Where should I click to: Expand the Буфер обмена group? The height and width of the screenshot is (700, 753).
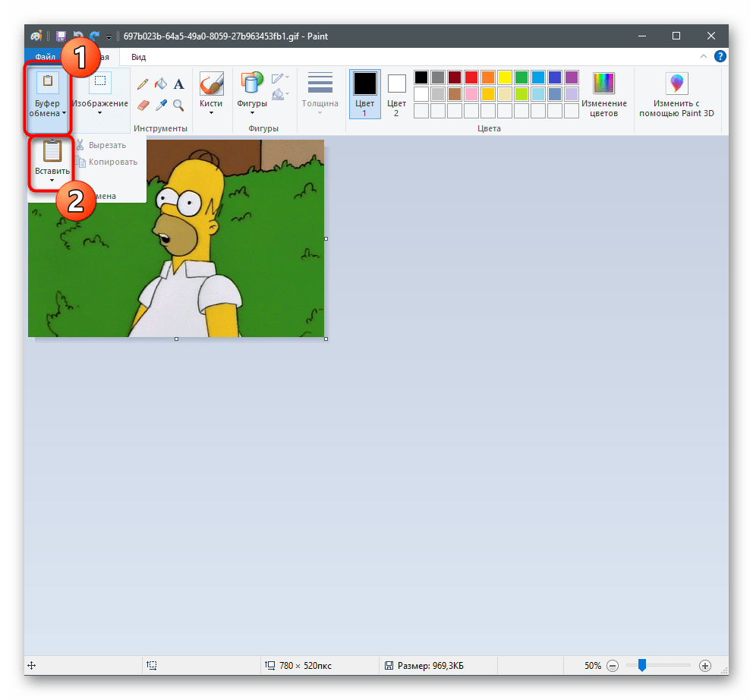(x=47, y=95)
